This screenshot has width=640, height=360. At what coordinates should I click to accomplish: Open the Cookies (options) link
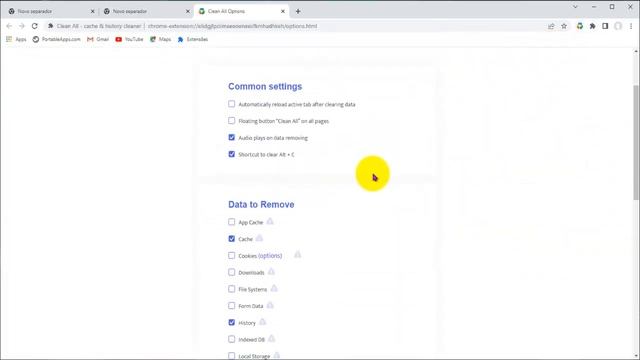point(270,256)
